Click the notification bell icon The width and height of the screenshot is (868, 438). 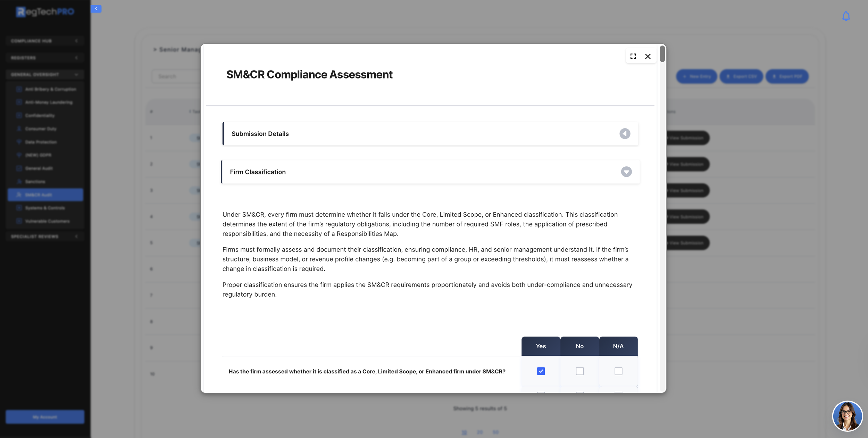tap(846, 16)
